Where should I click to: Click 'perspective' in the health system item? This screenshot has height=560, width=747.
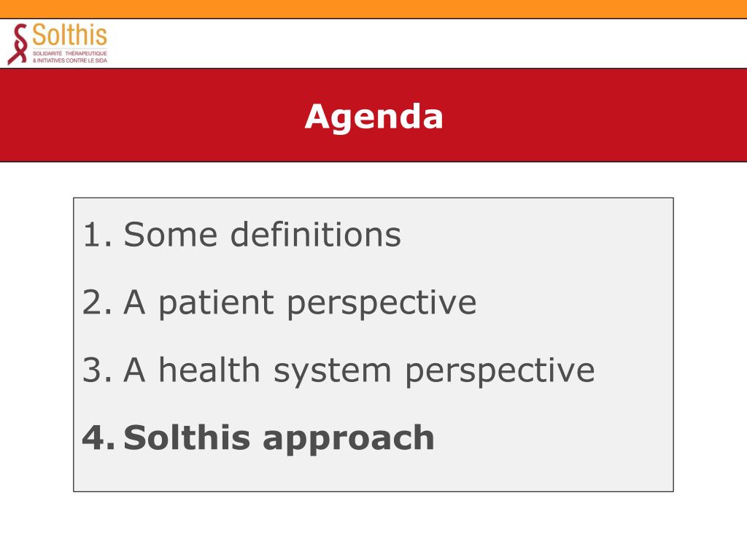pos(500,373)
